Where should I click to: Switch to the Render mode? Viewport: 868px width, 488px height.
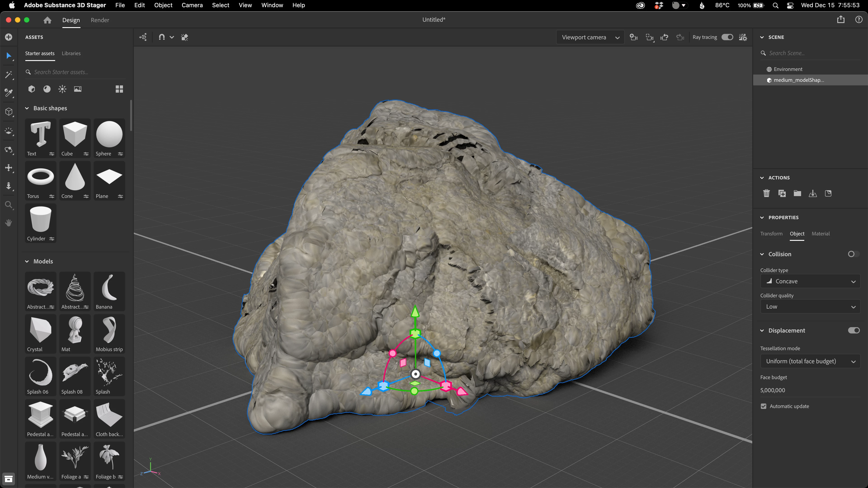[100, 20]
